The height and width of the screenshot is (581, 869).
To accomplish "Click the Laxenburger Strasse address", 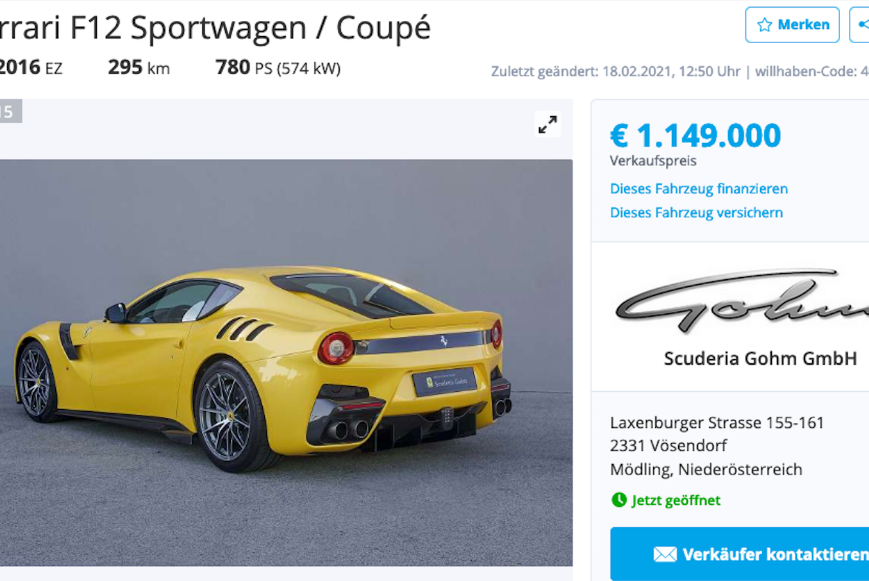I will [x=717, y=422].
